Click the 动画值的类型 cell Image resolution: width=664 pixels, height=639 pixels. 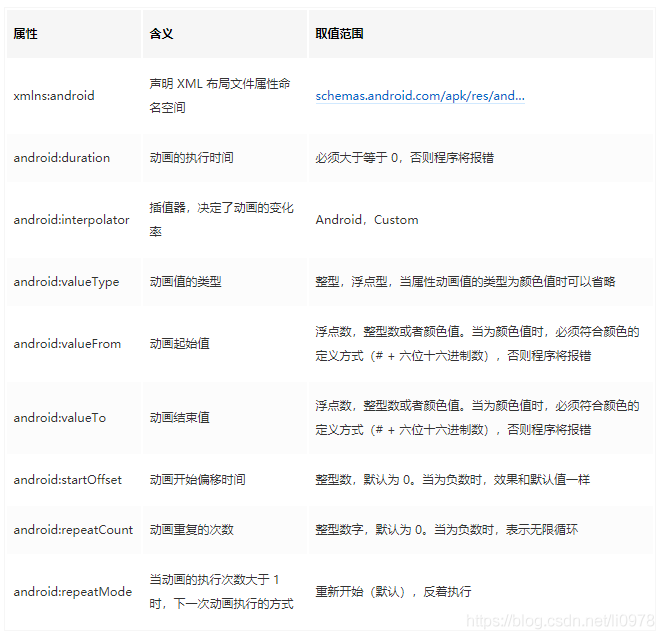[x=225, y=282]
